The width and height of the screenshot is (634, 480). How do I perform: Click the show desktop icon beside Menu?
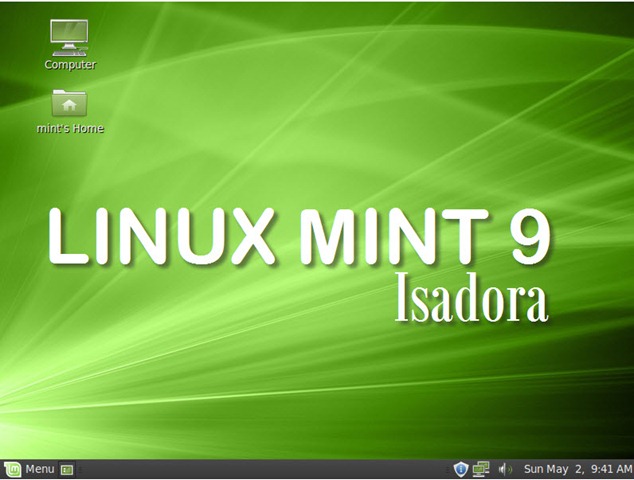coord(67,469)
